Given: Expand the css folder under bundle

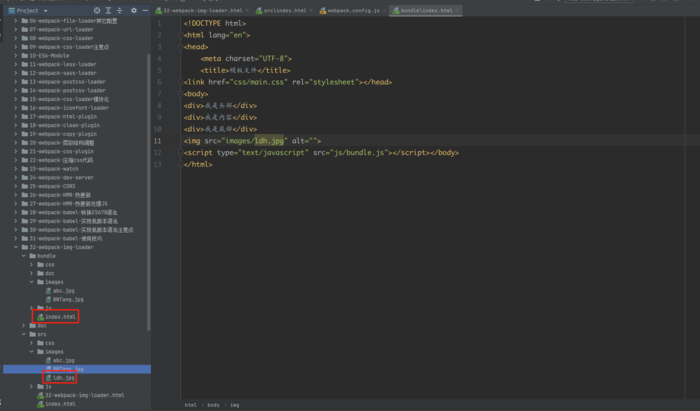Looking at the screenshot, I should [32, 264].
